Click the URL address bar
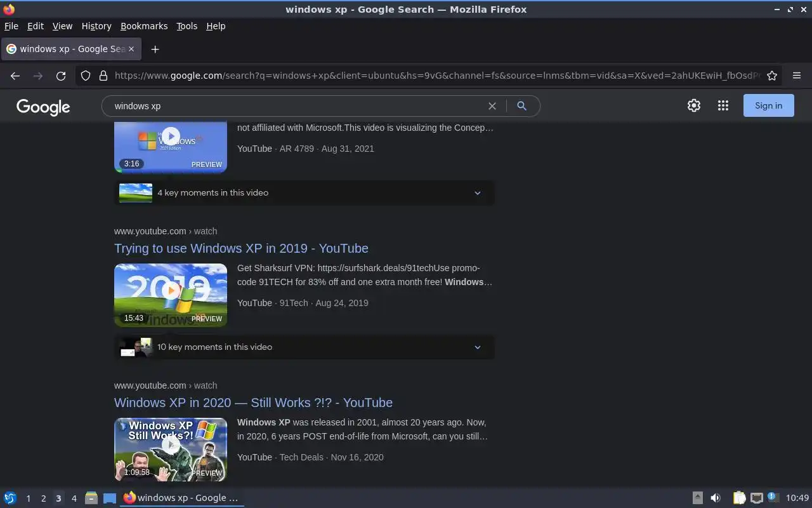The height and width of the screenshot is (508, 812). pyautogui.click(x=436, y=76)
